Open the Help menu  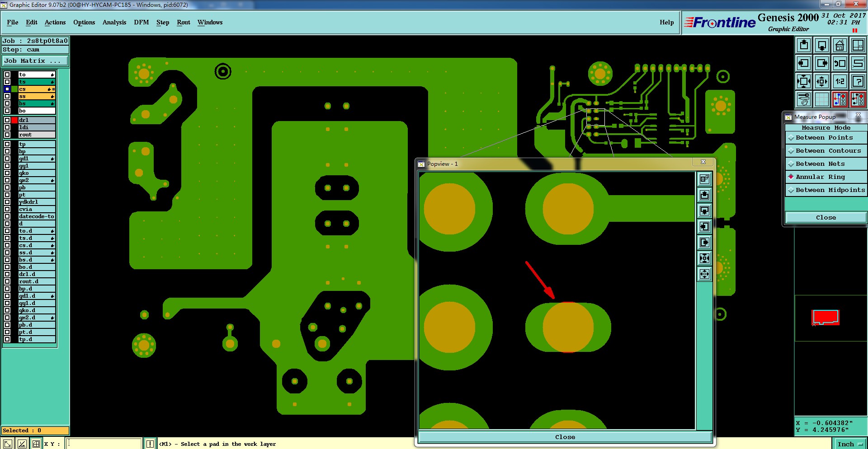(x=666, y=22)
